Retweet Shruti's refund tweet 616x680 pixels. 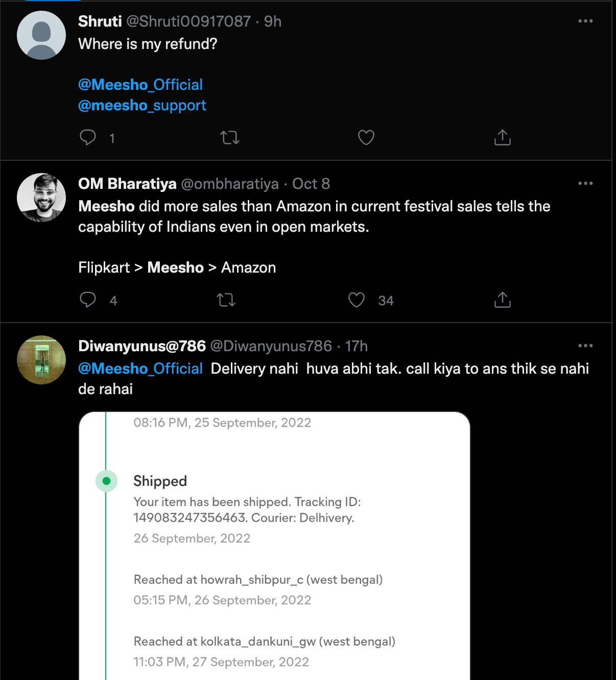click(230, 137)
